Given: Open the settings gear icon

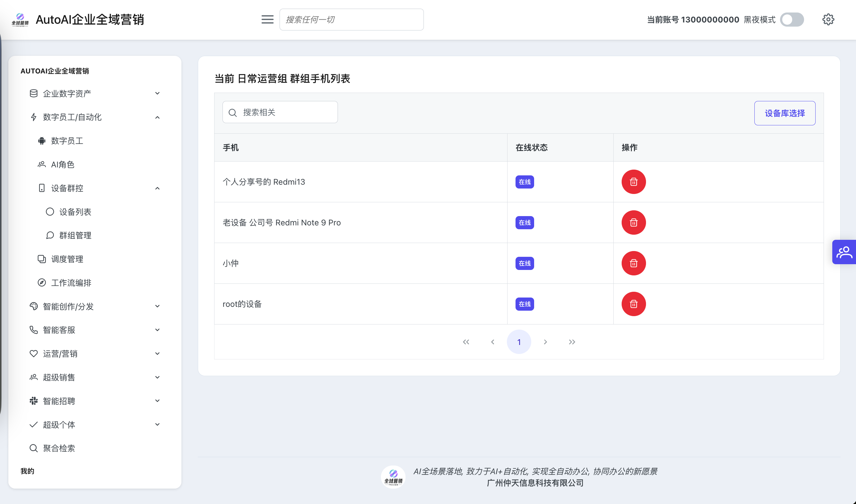Looking at the screenshot, I should coord(828,19).
